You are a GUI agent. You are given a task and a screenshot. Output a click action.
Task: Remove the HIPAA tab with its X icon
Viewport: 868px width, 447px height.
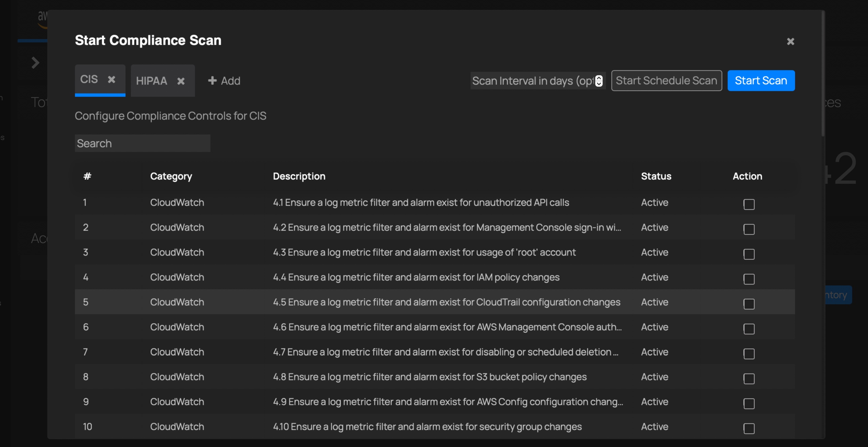pos(181,81)
